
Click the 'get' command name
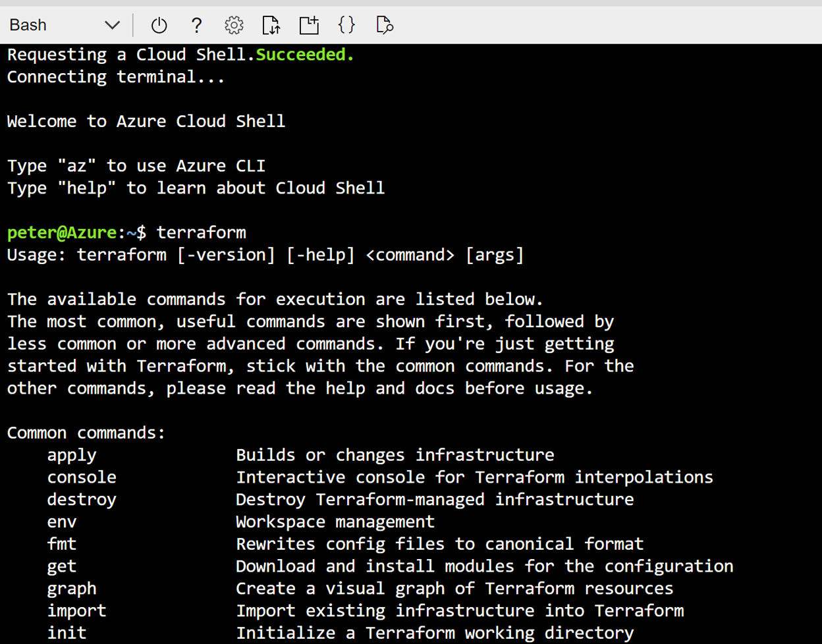62,567
